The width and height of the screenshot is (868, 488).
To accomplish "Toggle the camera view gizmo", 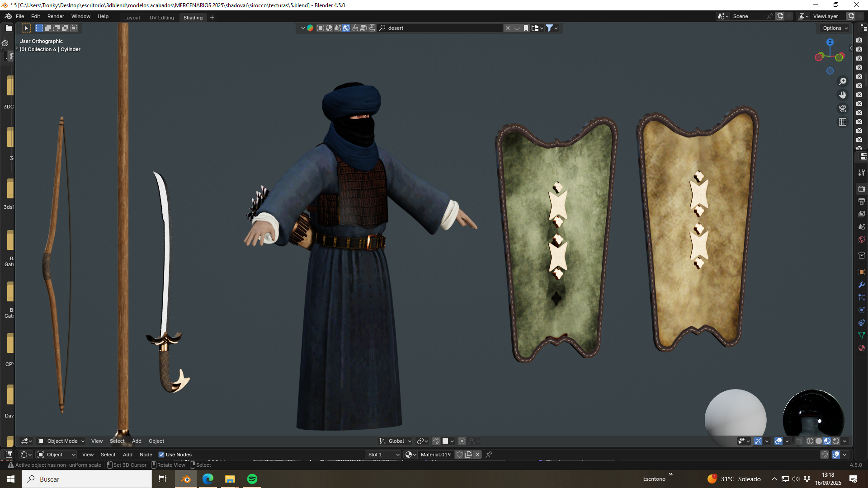I will pos(843,108).
